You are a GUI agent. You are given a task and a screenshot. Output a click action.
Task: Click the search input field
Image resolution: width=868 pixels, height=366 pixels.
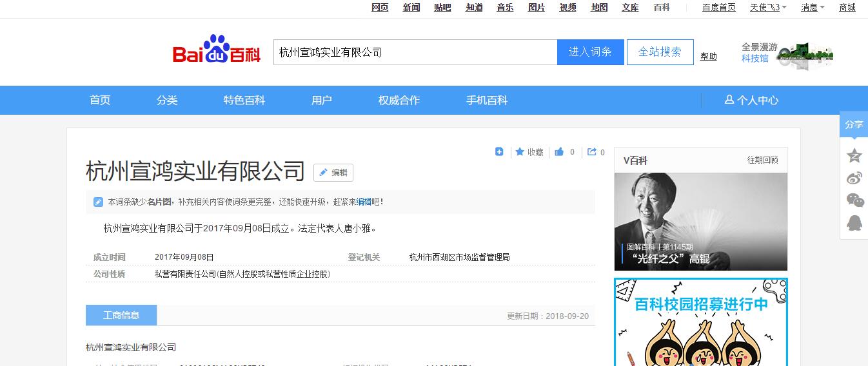click(415, 52)
